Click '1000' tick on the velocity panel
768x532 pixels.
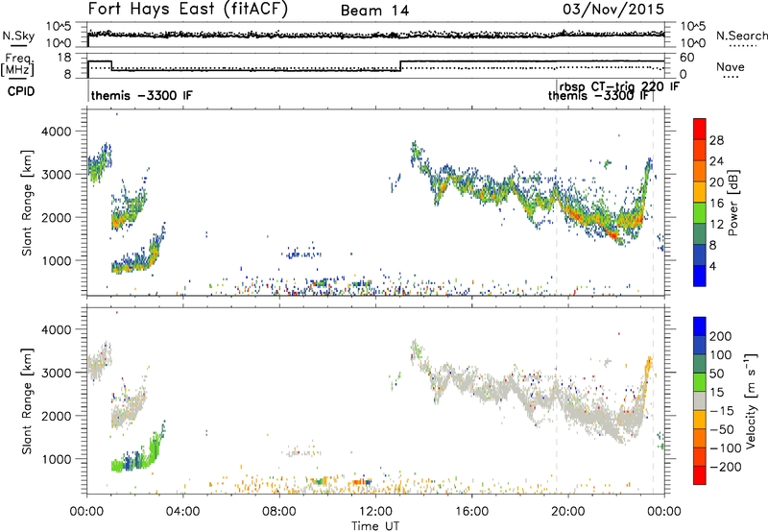tap(56, 459)
